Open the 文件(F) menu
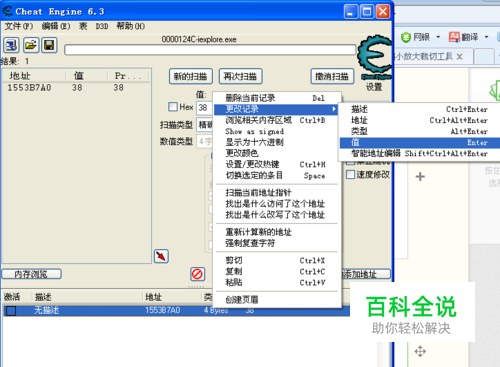 (x=19, y=26)
